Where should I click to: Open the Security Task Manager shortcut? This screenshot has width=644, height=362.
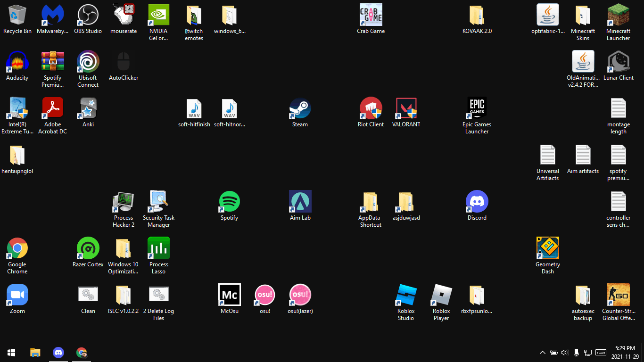click(159, 202)
